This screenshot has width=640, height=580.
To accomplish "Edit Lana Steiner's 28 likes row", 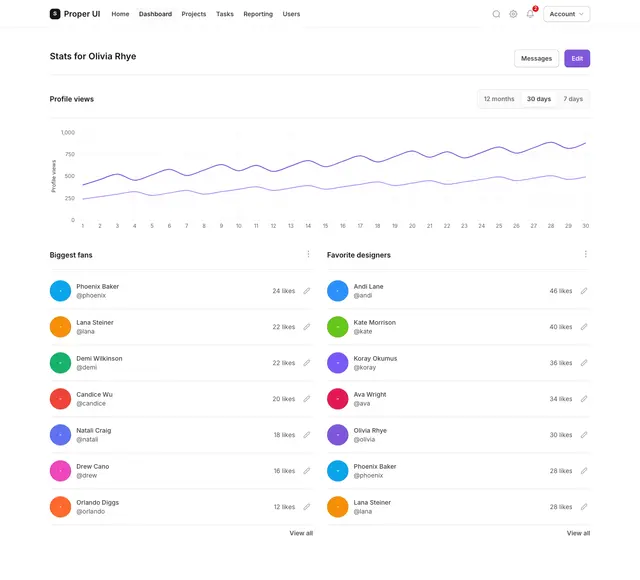I will tap(584, 507).
